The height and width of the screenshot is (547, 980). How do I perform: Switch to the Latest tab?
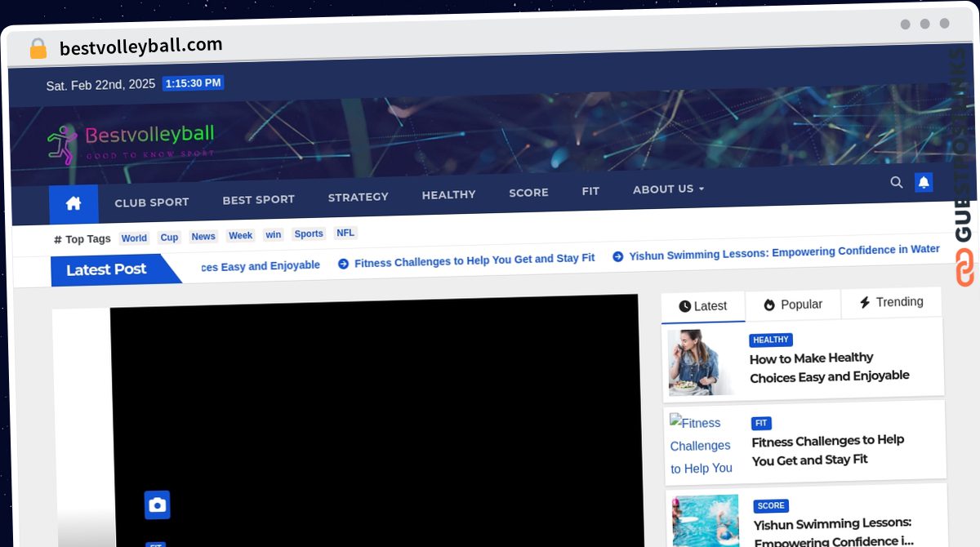pyautogui.click(x=703, y=306)
